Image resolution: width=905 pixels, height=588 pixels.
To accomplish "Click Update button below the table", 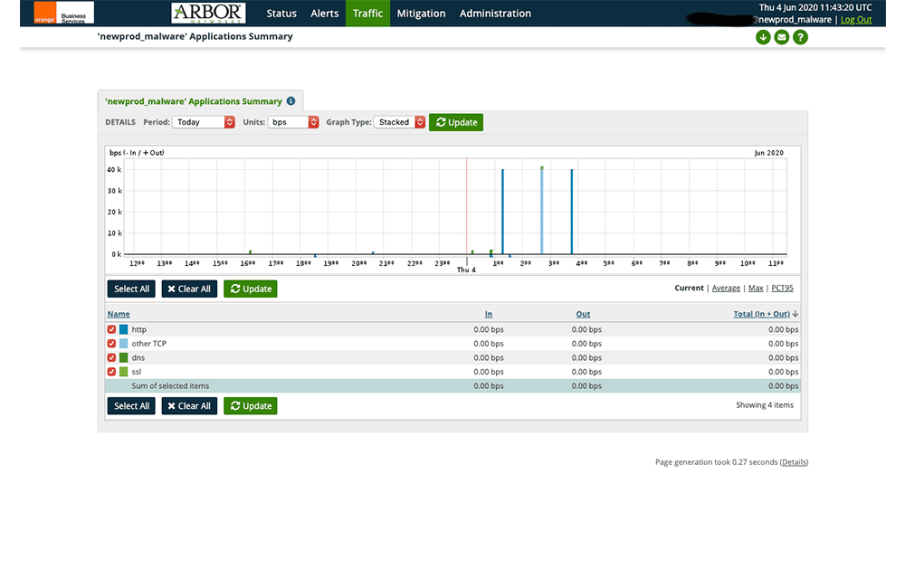I will click(251, 405).
